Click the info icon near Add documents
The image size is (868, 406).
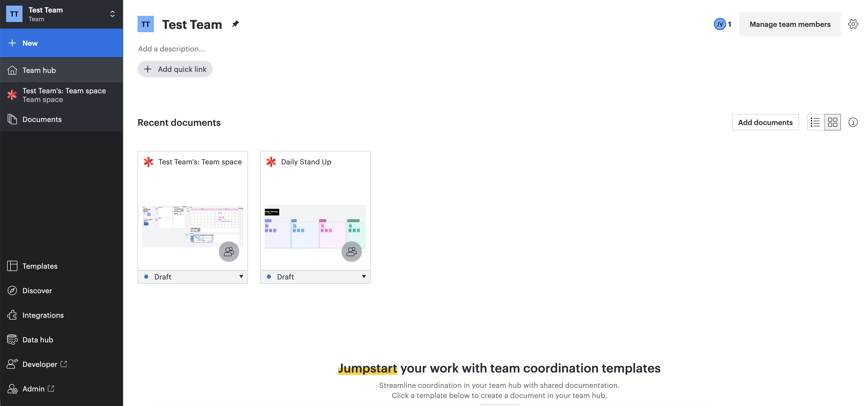pos(853,122)
